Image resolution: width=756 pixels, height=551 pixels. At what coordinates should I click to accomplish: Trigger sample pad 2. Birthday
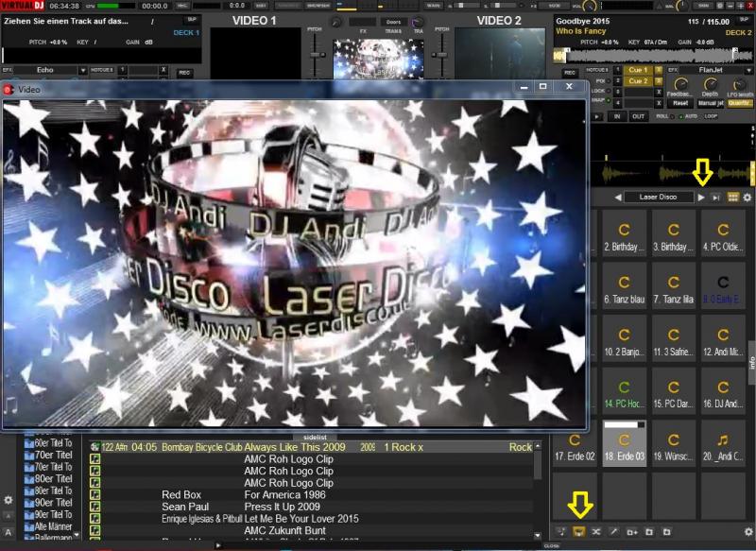coord(624,234)
